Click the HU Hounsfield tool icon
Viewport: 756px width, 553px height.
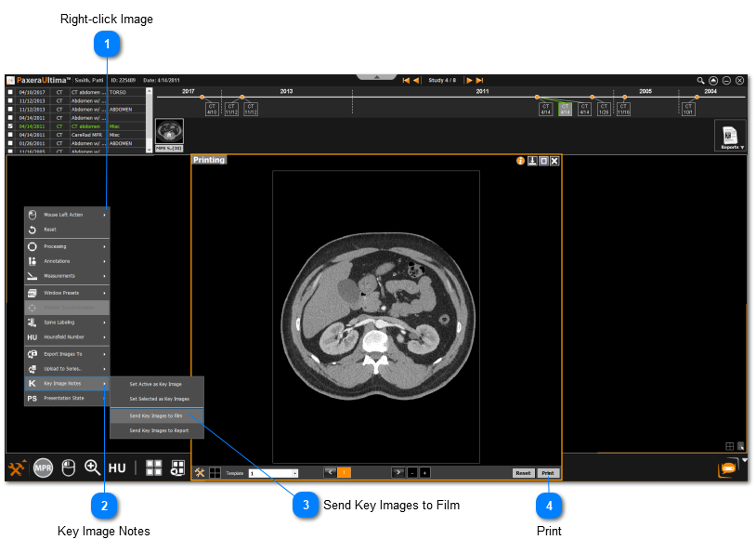click(117, 467)
